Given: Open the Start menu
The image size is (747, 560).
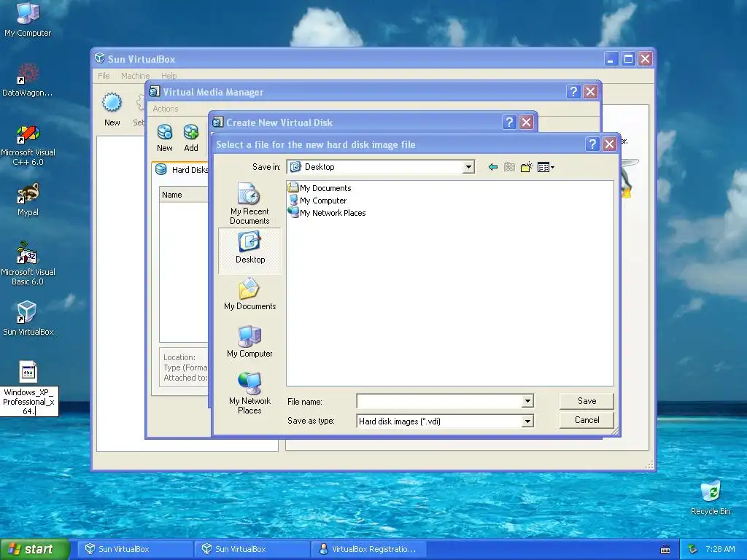Looking at the screenshot, I should pyautogui.click(x=34, y=549).
